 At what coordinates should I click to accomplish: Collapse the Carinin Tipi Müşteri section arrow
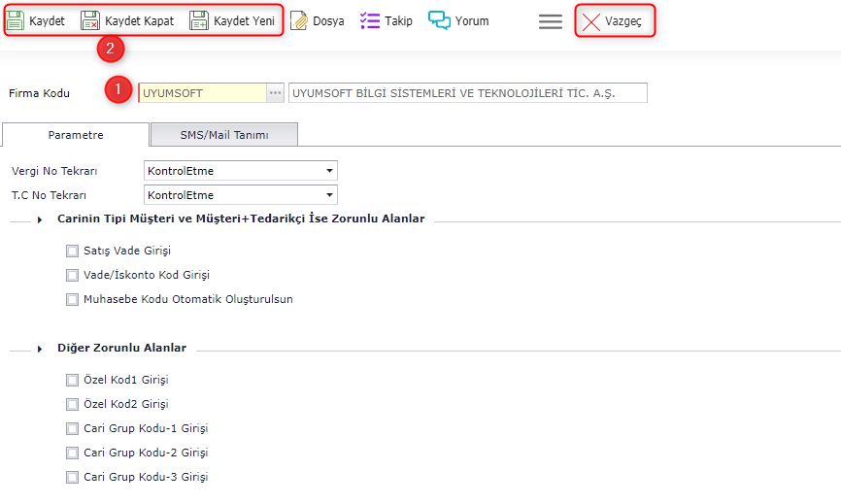pyautogui.click(x=40, y=220)
